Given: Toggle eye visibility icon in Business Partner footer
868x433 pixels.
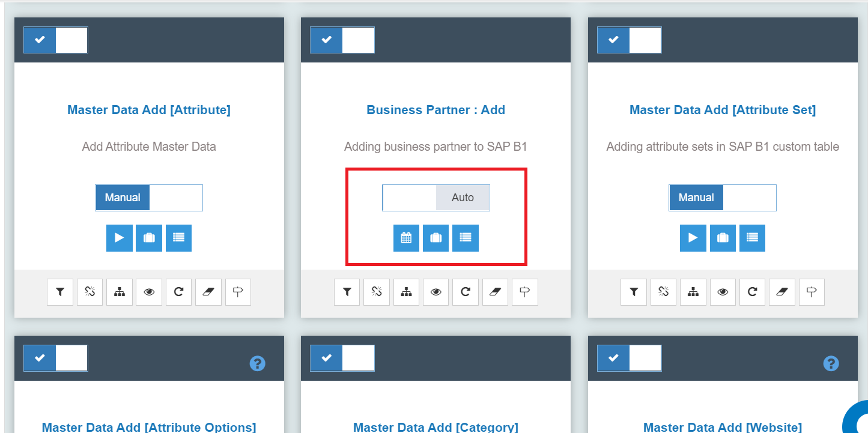Looking at the screenshot, I should tap(436, 292).
